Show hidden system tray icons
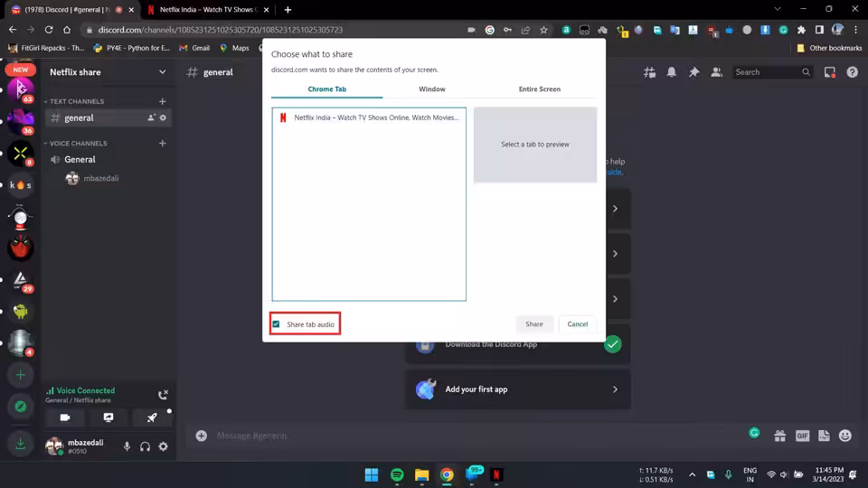Image resolution: width=868 pixels, height=488 pixels. (692, 474)
